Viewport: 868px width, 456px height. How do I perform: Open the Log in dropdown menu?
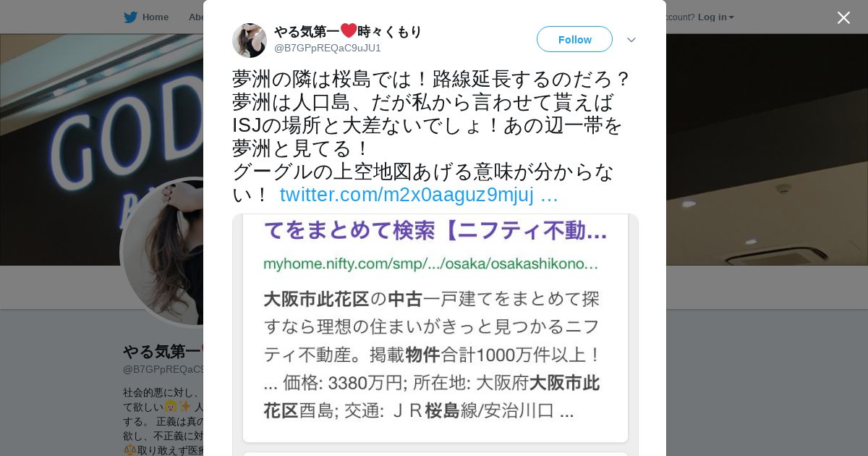pos(715,17)
